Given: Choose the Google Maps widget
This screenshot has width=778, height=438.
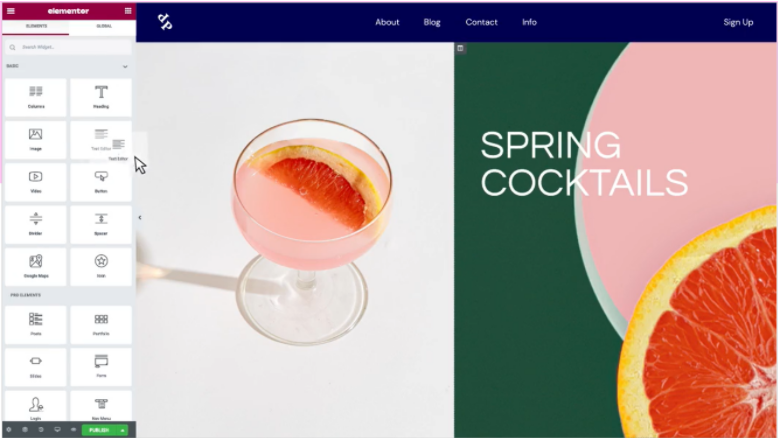Looking at the screenshot, I should pyautogui.click(x=36, y=267).
